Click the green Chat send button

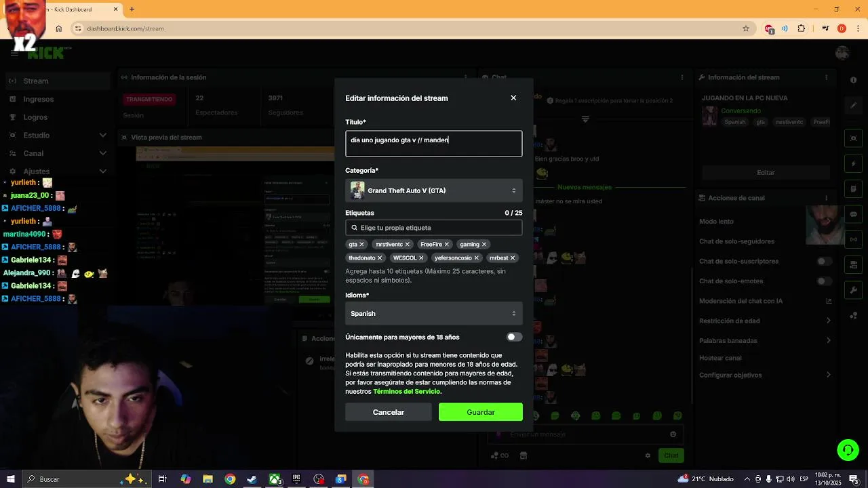pos(671,455)
